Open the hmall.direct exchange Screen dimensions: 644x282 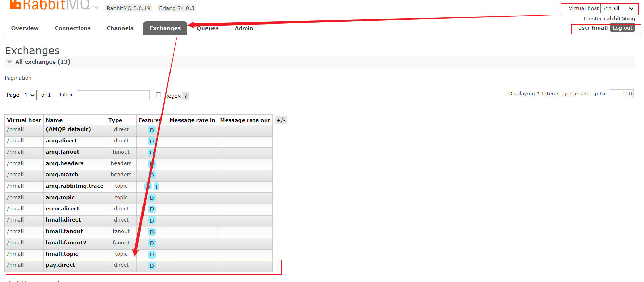point(63,220)
